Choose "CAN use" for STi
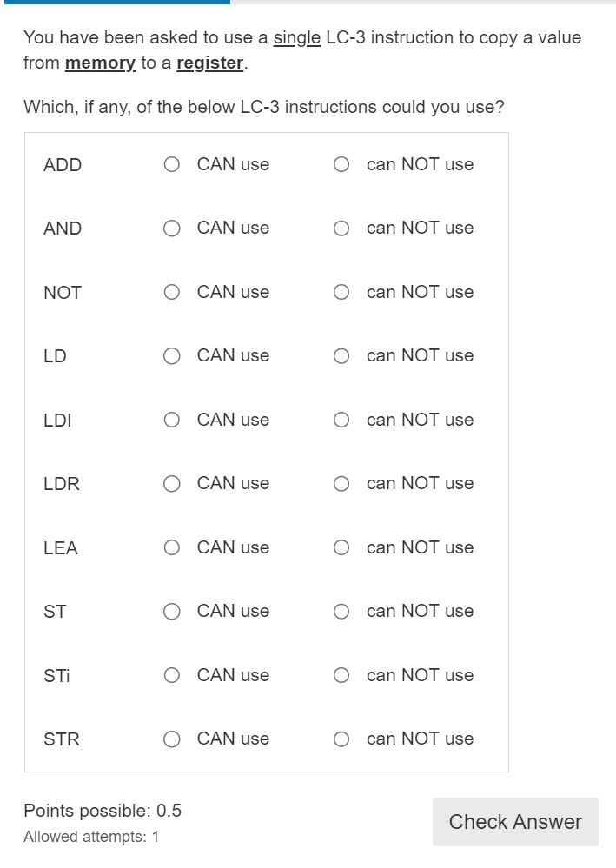The width and height of the screenshot is (616, 868). 171,675
